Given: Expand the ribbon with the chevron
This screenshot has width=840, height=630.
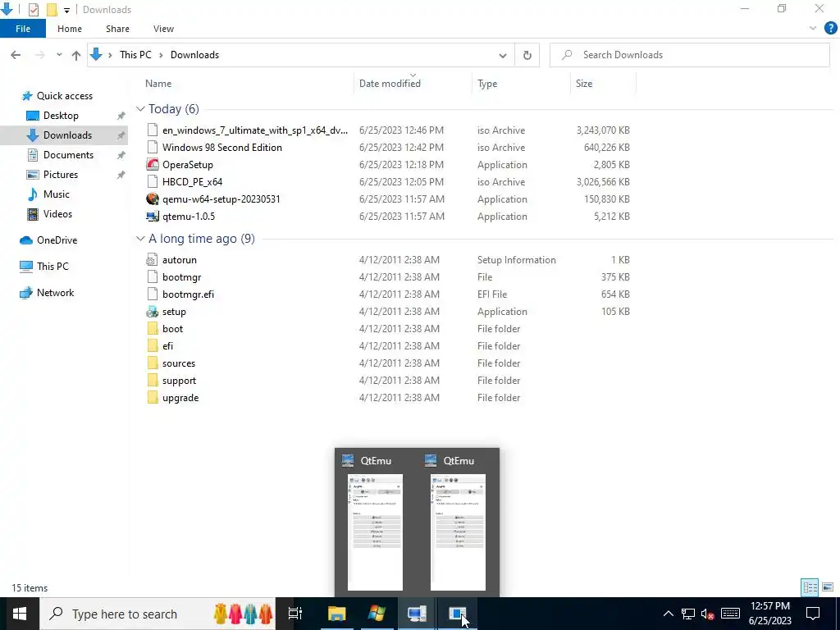Looking at the screenshot, I should (813, 29).
